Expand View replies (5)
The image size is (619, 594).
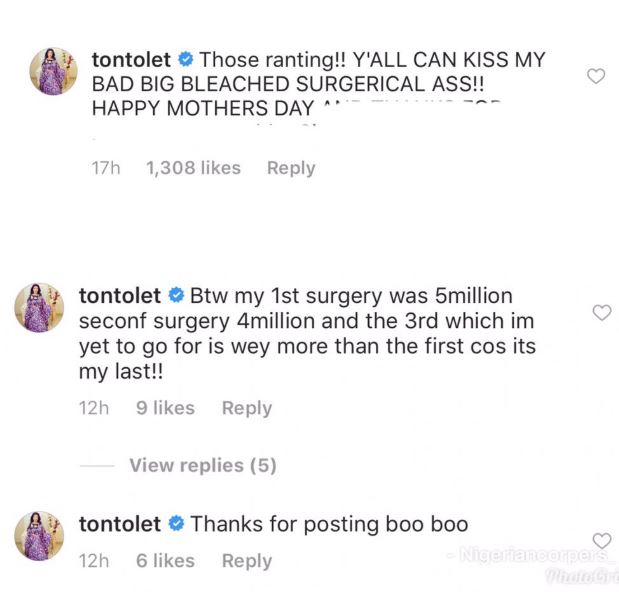point(202,465)
